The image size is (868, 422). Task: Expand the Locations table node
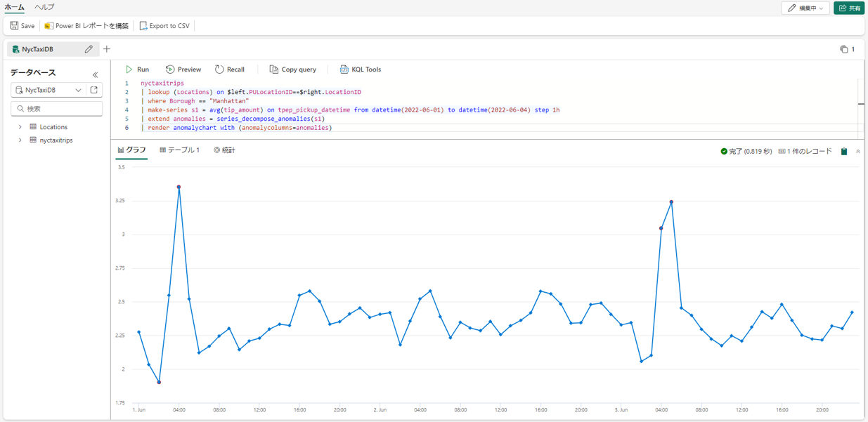(20, 127)
